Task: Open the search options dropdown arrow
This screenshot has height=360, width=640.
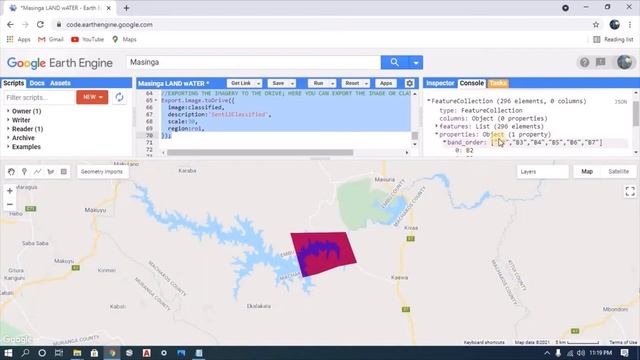Action: click(416, 62)
